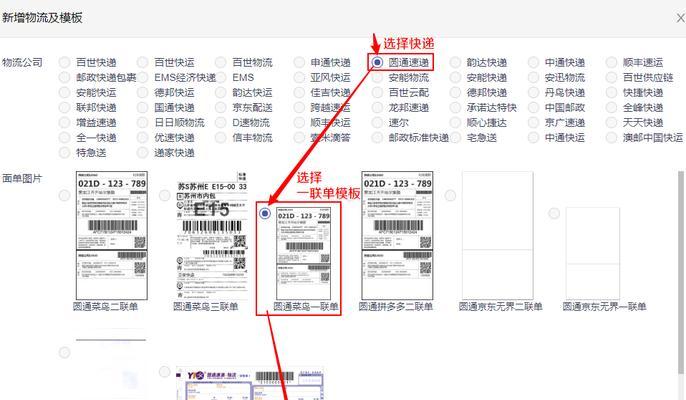The width and height of the screenshot is (686, 400).
Task: Select the 递家快递 courier option
Action: pos(143,153)
